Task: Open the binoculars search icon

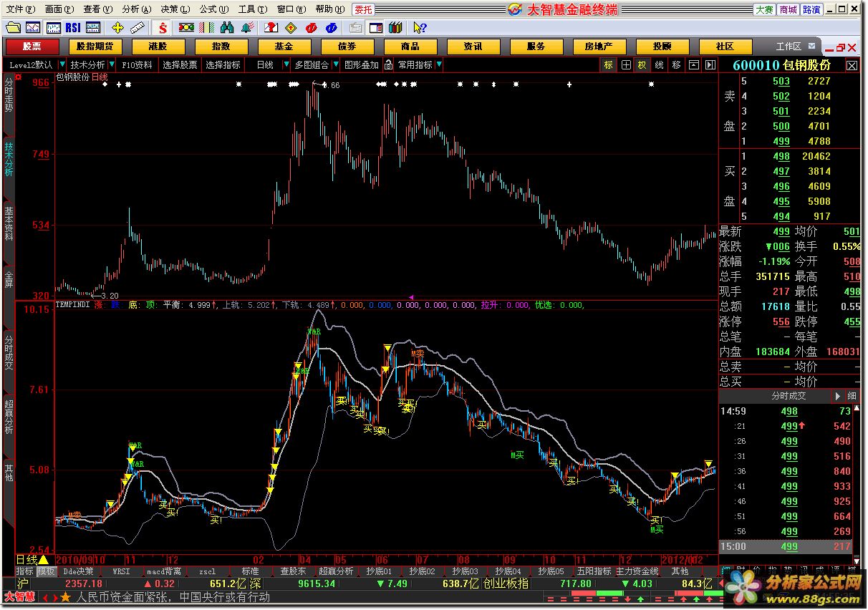Action: pos(227,27)
